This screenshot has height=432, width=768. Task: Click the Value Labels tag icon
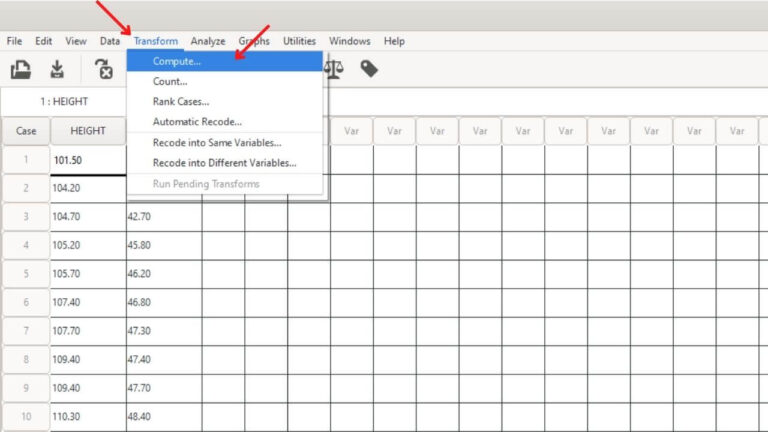coord(369,69)
